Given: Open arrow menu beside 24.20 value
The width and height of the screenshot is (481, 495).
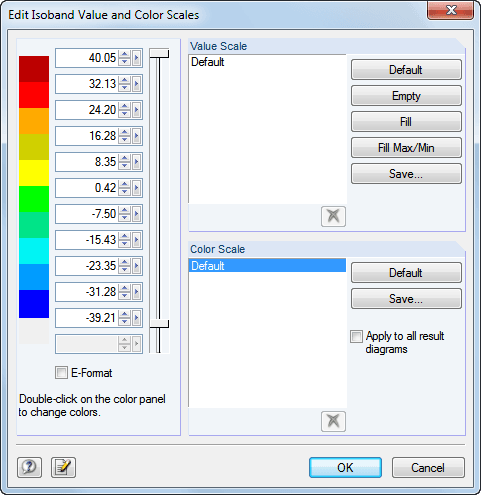Looking at the screenshot, I should click(x=136, y=110).
